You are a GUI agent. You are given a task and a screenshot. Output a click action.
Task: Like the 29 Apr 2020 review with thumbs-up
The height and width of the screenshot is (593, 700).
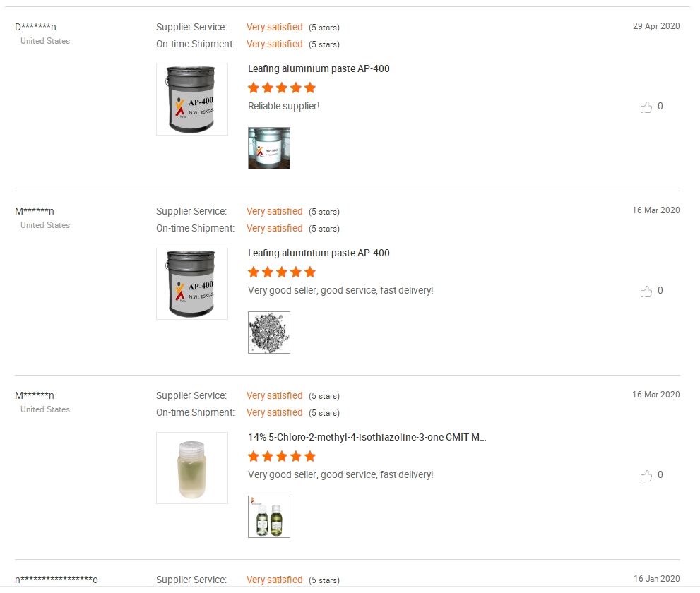coord(646,107)
